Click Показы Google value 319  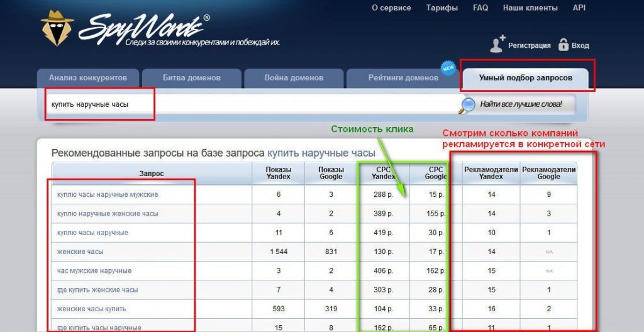pyautogui.click(x=331, y=309)
